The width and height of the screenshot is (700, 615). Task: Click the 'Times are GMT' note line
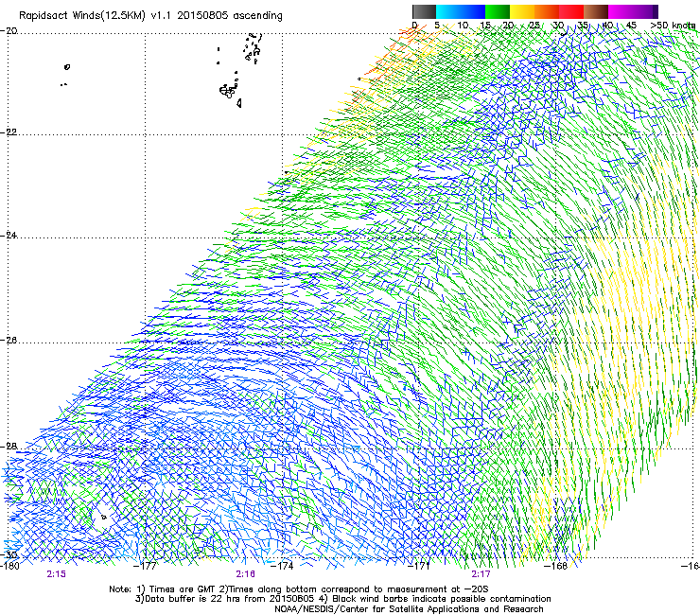tap(299, 589)
